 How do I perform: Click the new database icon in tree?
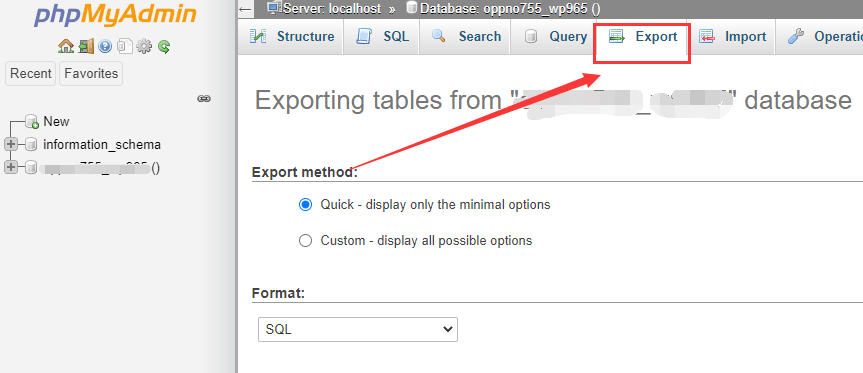[32, 122]
